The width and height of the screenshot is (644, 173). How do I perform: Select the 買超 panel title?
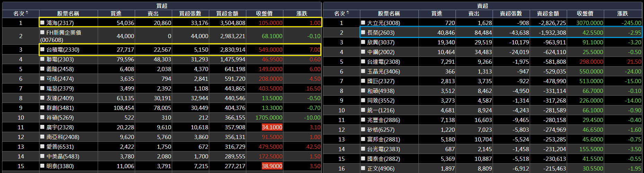(x=162, y=6)
